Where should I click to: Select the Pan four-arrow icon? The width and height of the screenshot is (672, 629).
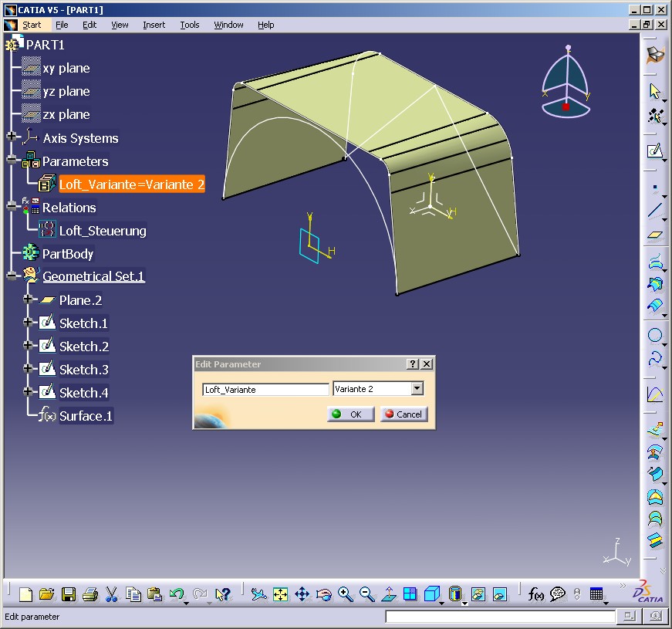coord(302,594)
